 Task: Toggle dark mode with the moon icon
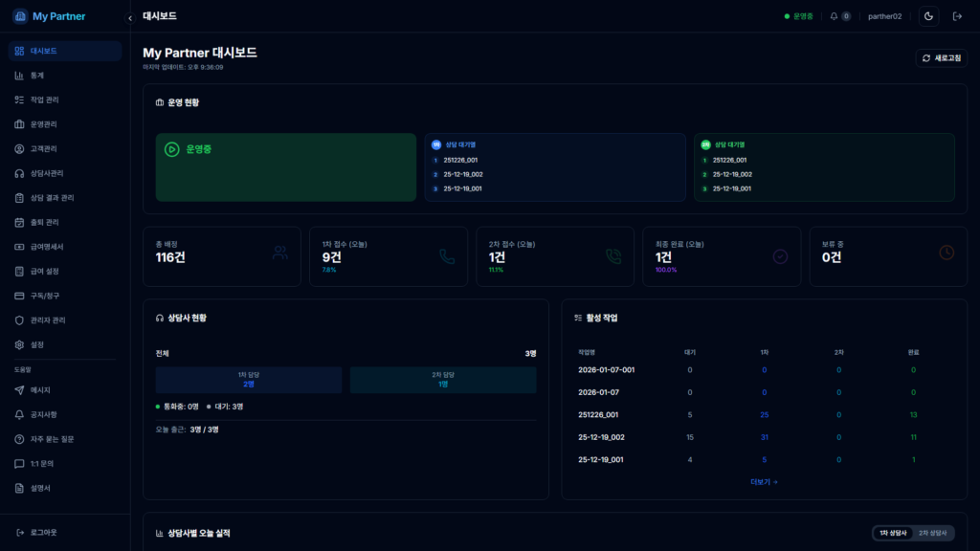[x=928, y=16]
